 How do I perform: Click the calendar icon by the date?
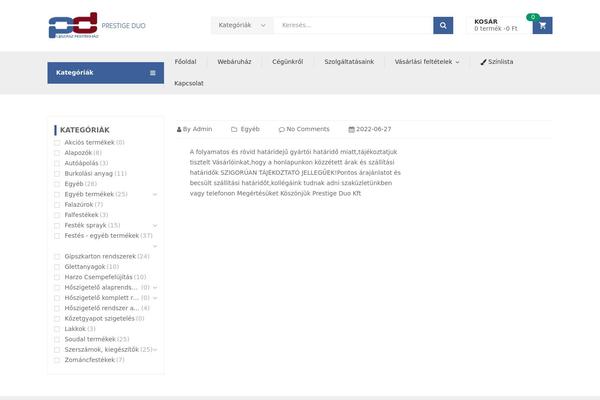[351, 129]
